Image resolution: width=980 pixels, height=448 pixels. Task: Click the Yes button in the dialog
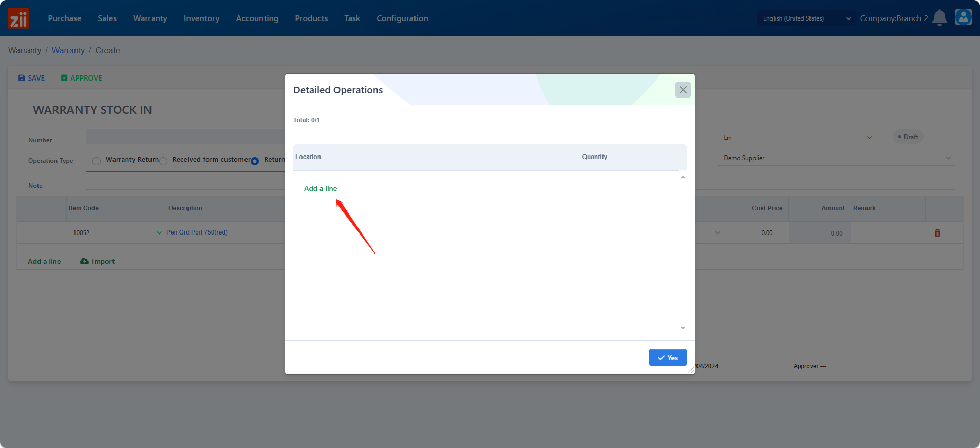click(x=668, y=358)
